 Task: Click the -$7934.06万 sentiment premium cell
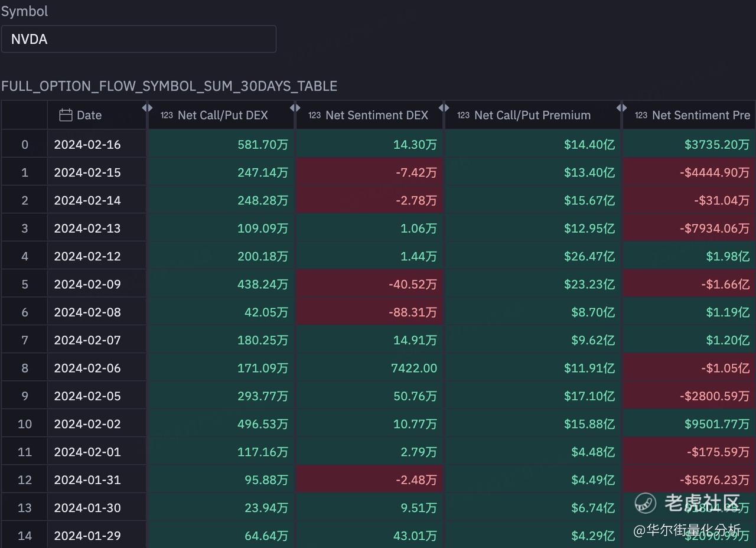(x=689, y=228)
